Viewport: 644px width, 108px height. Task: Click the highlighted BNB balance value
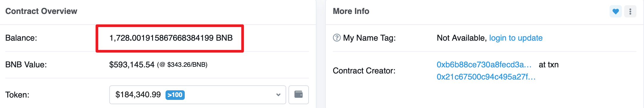click(171, 38)
